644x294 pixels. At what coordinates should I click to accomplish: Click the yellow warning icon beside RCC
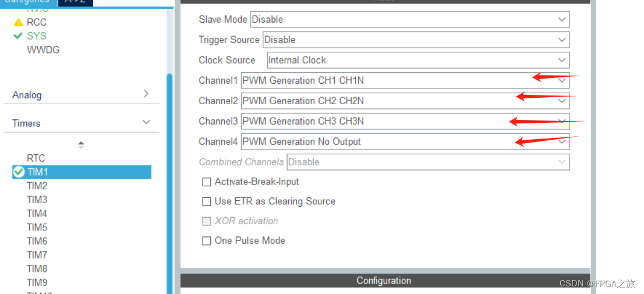[x=19, y=22]
